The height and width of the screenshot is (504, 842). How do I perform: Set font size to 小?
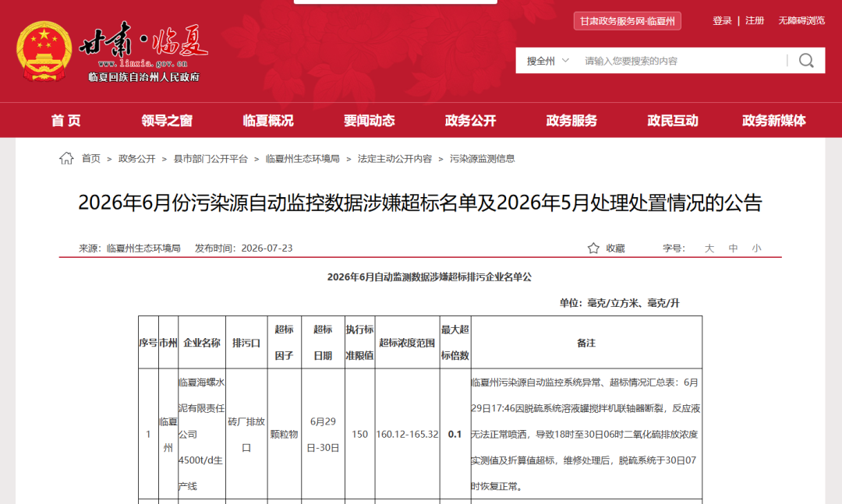click(x=756, y=248)
